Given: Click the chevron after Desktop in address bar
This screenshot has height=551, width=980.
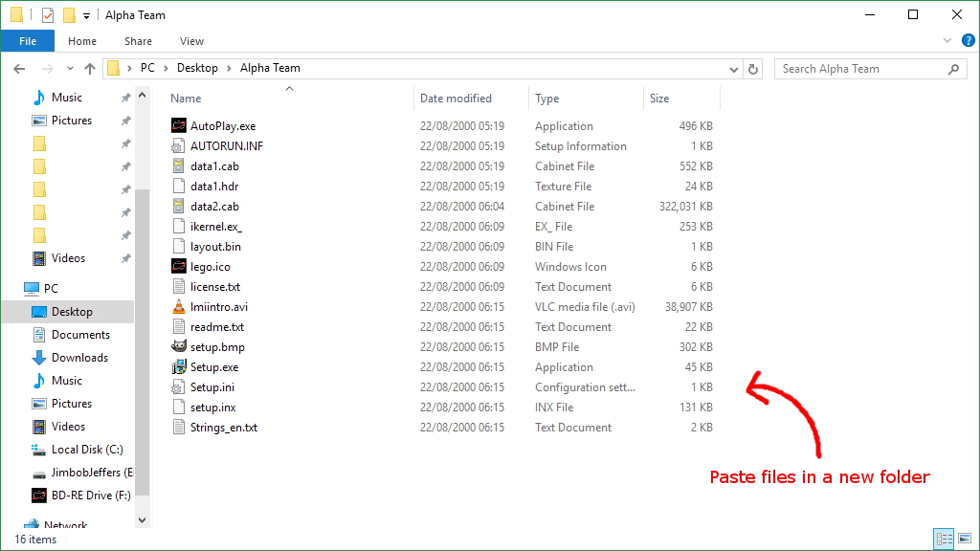Looking at the screenshot, I should [229, 69].
